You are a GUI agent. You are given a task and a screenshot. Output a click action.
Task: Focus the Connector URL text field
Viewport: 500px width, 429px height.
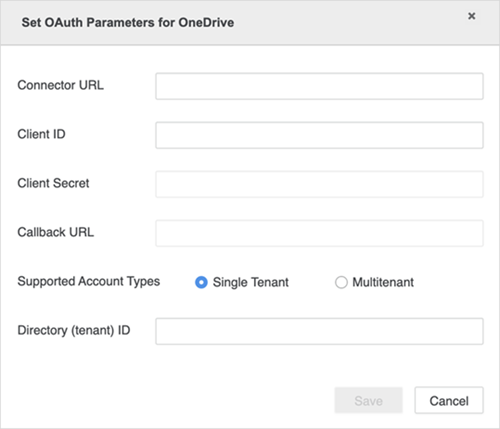click(319, 86)
